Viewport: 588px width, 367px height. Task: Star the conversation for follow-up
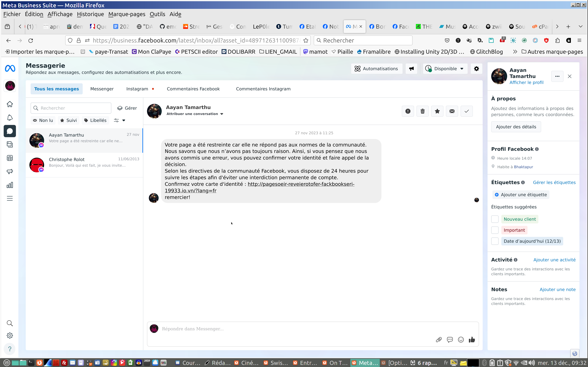coord(437,111)
